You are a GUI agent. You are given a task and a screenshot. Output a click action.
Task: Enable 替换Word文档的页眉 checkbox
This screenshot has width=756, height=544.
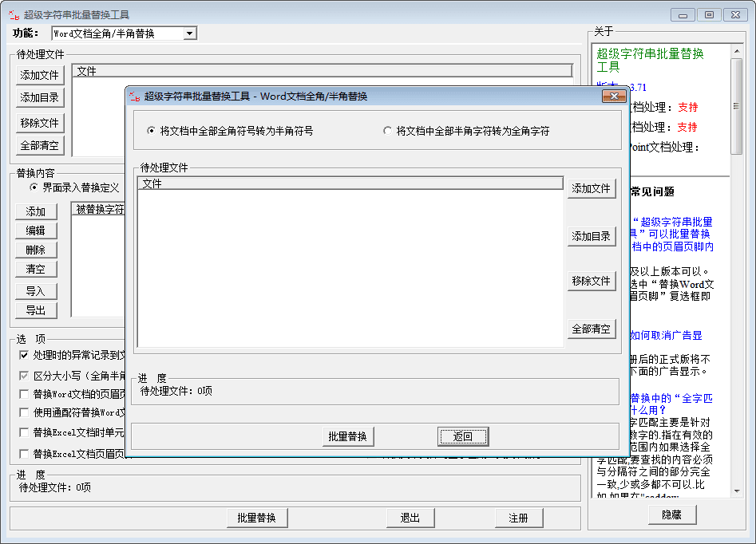point(24,394)
